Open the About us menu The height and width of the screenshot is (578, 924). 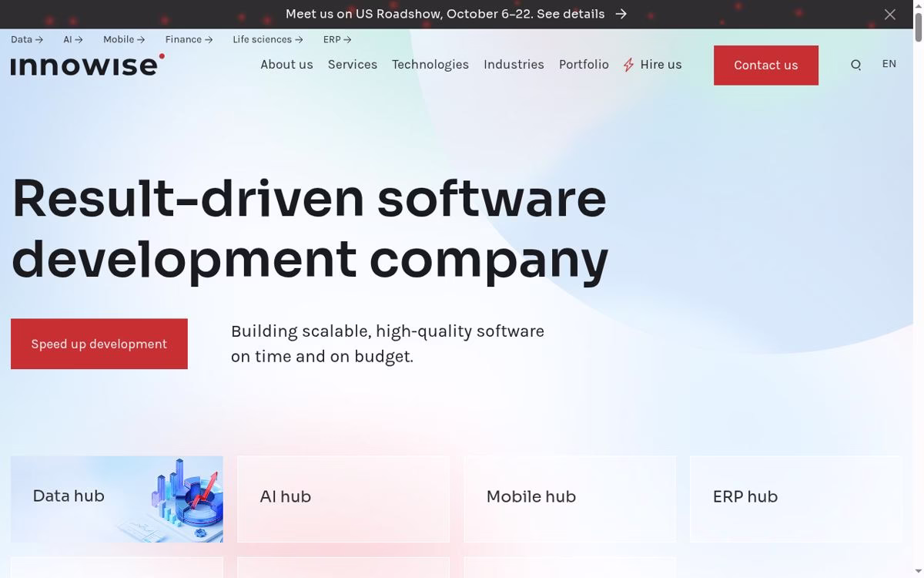(x=286, y=65)
